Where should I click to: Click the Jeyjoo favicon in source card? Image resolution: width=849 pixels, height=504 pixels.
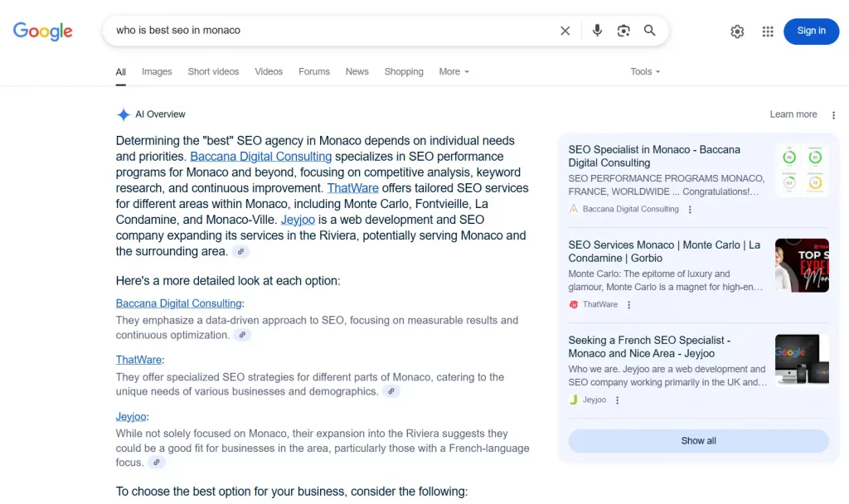(x=574, y=400)
